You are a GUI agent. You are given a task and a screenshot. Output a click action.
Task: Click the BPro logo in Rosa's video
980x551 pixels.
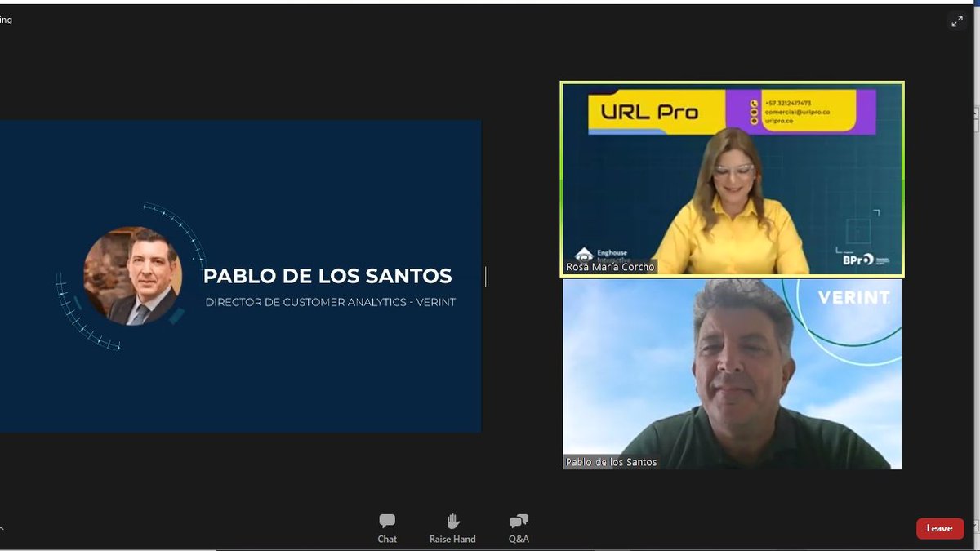(857, 259)
